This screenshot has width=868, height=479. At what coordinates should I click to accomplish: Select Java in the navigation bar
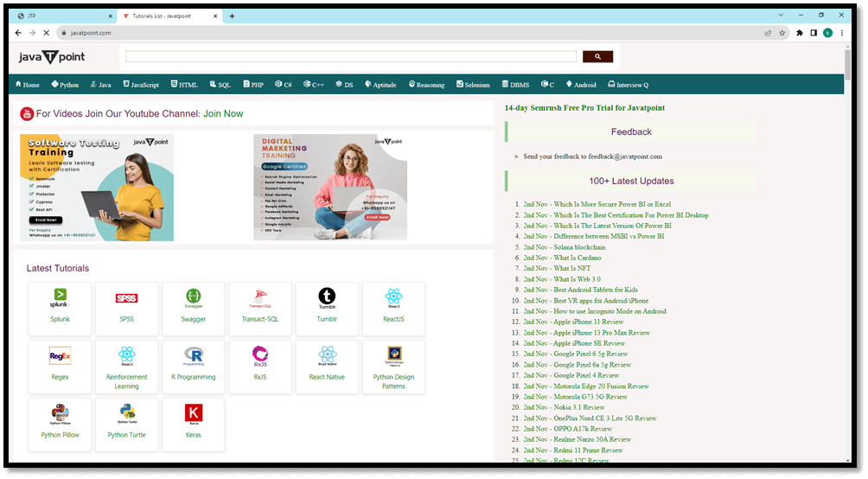pos(101,85)
